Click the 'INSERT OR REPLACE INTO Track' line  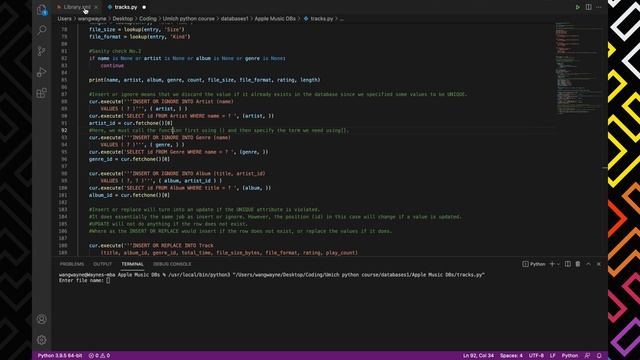pyautogui.click(x=151, y=246)
